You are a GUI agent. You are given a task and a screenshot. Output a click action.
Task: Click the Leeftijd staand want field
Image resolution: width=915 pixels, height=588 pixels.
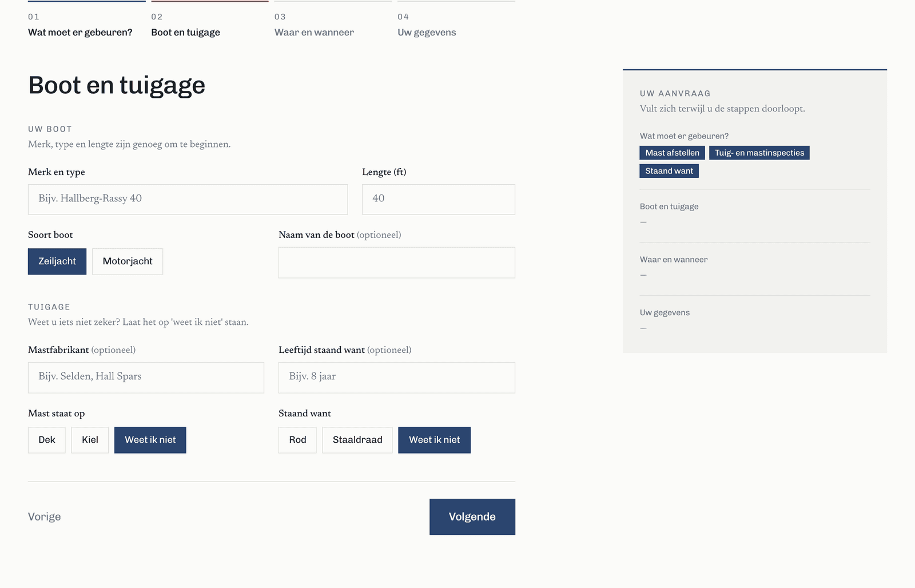coord(397,377)
